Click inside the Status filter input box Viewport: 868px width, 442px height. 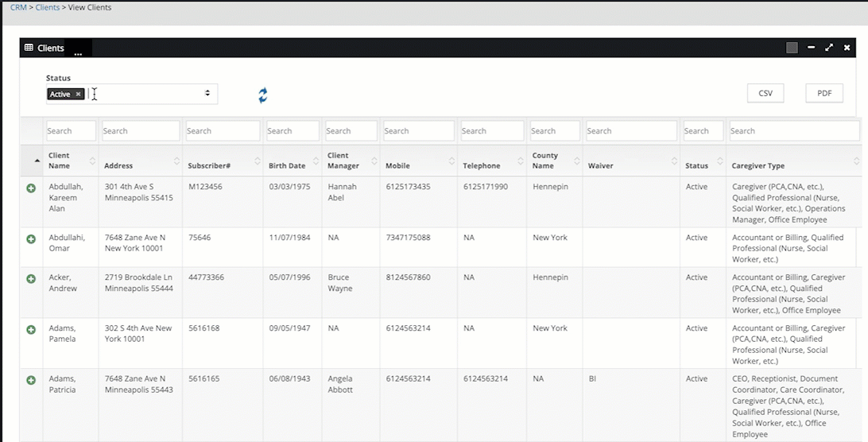[132, 94]
